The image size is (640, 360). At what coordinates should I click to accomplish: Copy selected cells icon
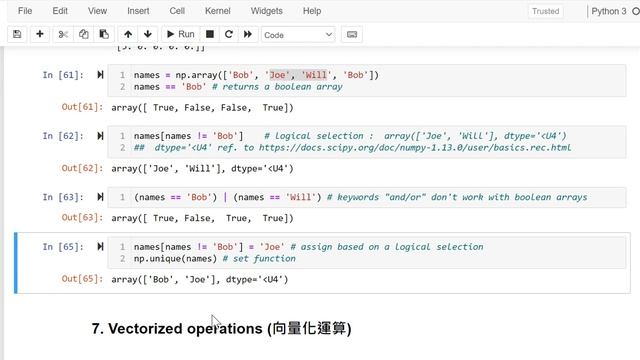point(84,34)
